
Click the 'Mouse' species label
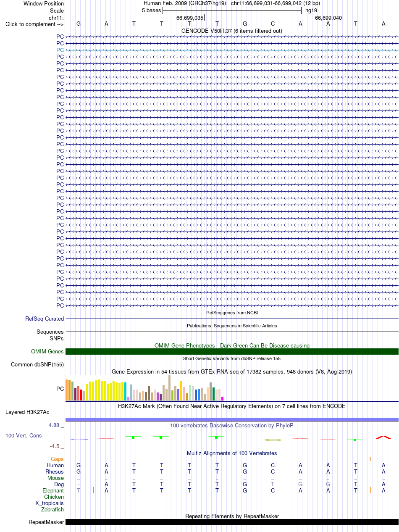coord(56,478)
